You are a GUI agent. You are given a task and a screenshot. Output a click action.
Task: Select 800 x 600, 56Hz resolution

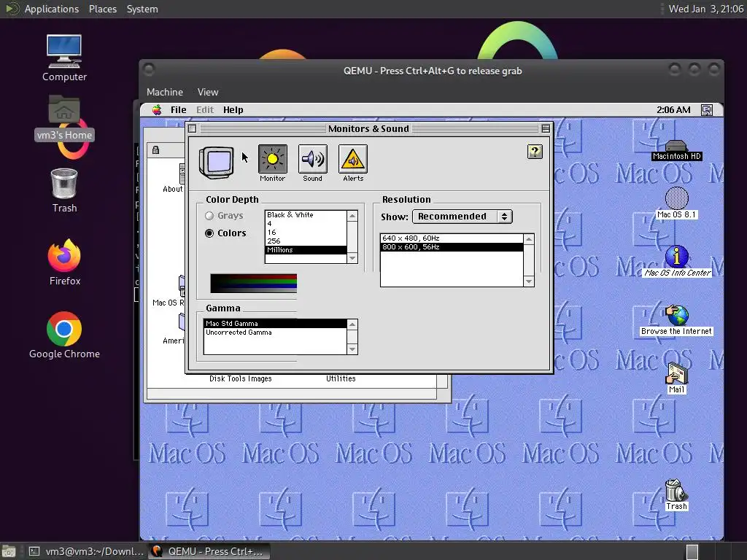pos(452,246)
